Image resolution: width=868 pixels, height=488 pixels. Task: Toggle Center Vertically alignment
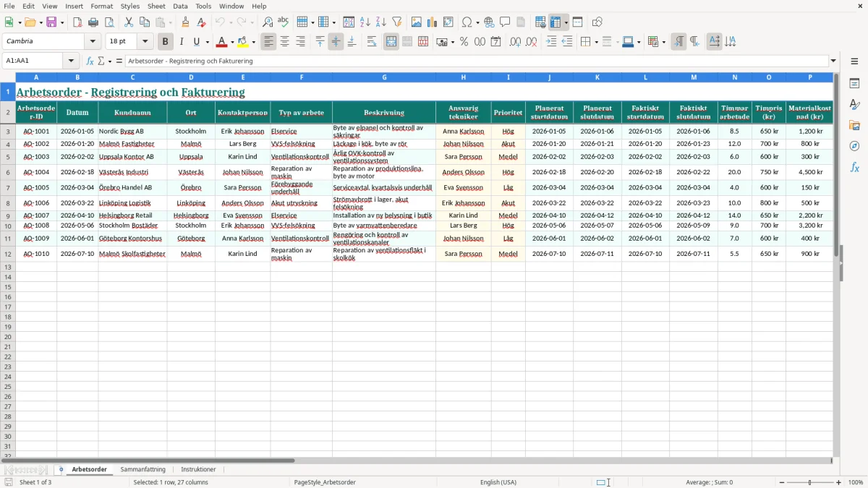click(336, 42)
